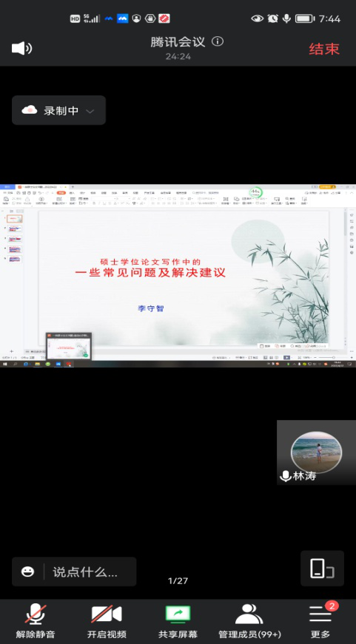Tap the 1/27 page indicator
Screen dimensions: 356x644
178,580
